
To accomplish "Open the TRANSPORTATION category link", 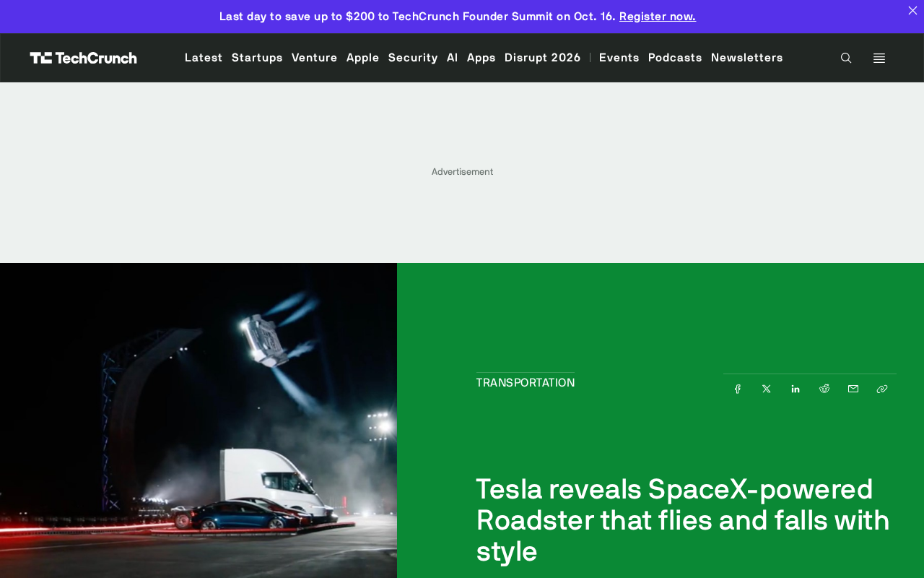I will coord(526,383).
